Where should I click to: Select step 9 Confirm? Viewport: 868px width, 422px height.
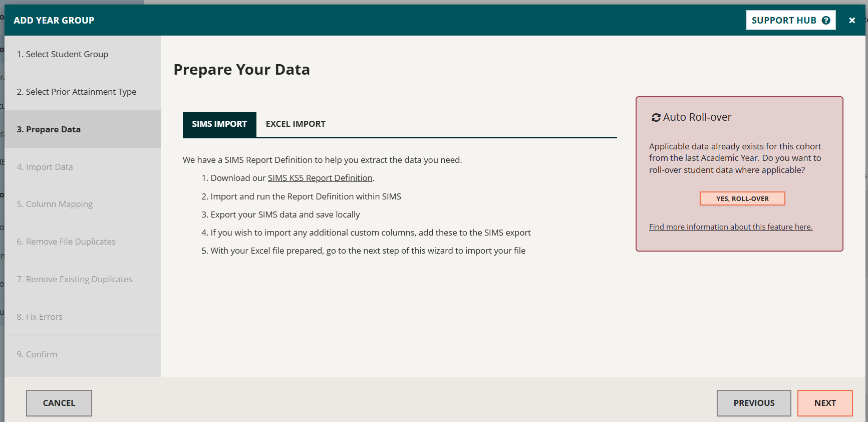(x=83, y=354)
